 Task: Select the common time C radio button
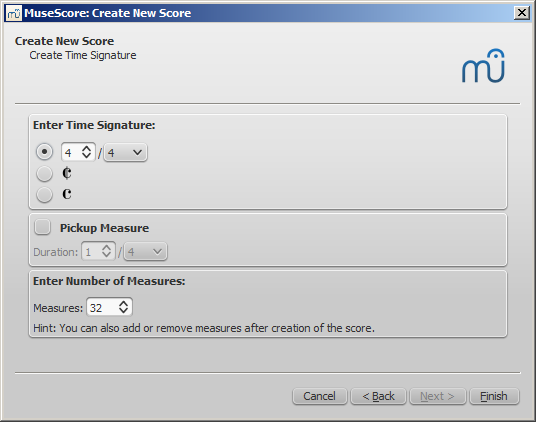44,194
